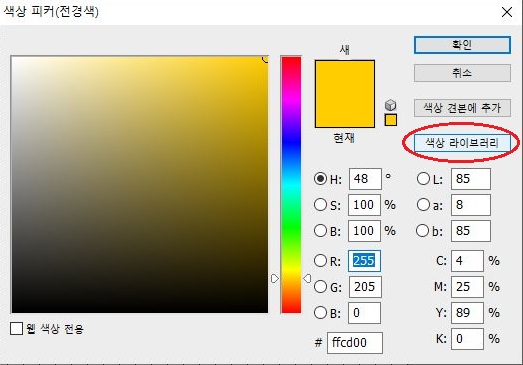Select the R red radio button
523x365 pixels.
point(320,261)
